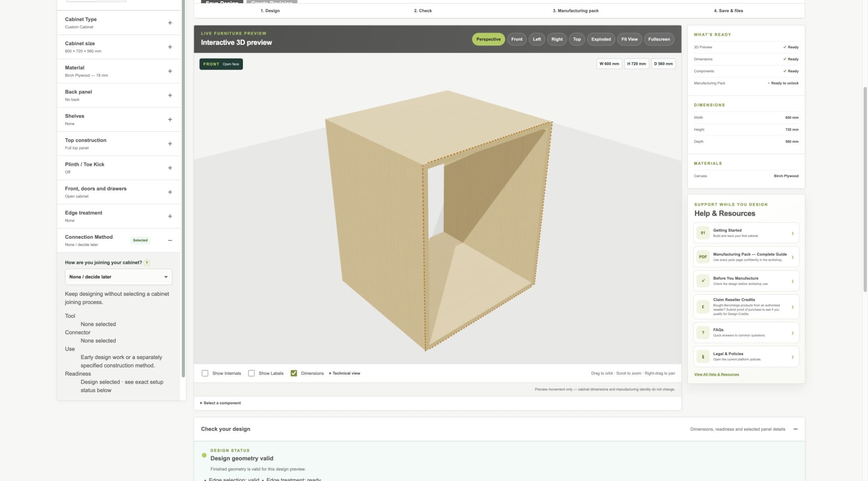868x481 pixels.
Task: Click the page scrollbar on the right edge
Action: tap(865, 189)
